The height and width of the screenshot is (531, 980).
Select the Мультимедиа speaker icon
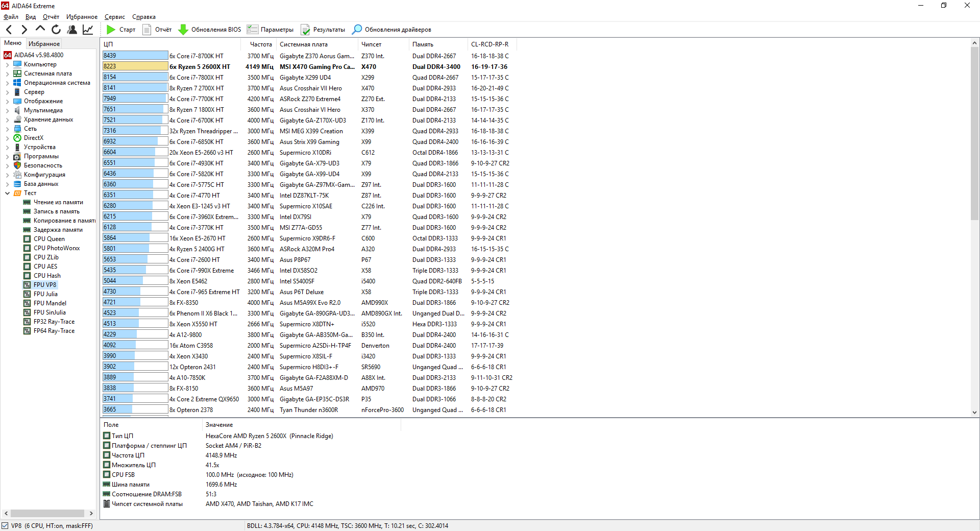17,110
